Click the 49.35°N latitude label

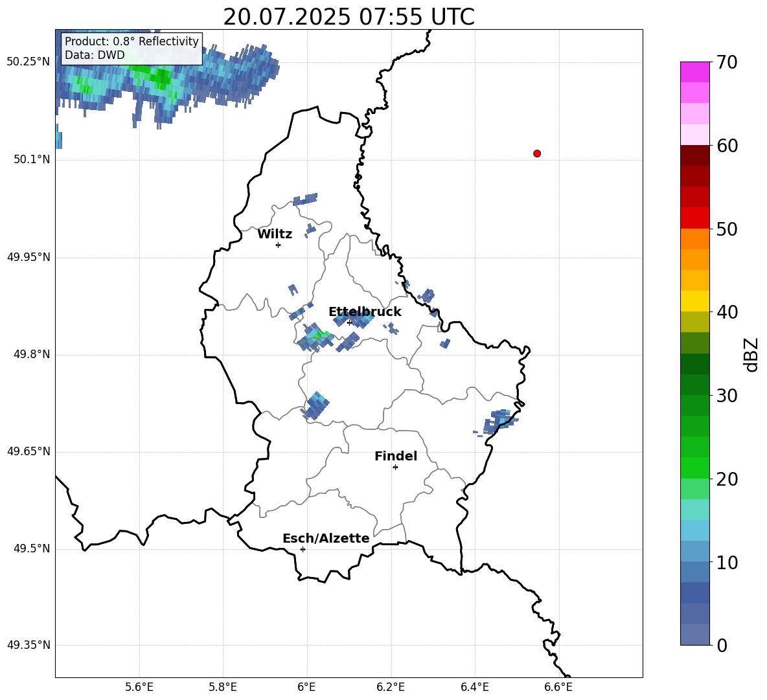click(29, 646)
